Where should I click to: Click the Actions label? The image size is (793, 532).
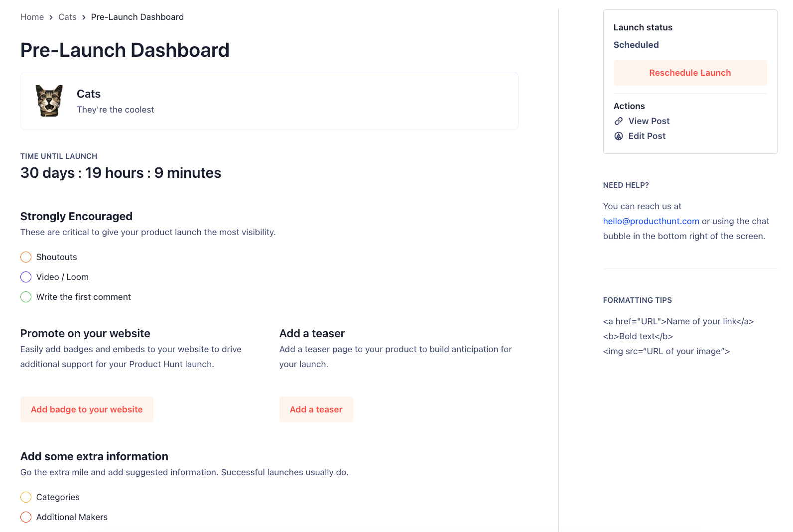[629, 106]
